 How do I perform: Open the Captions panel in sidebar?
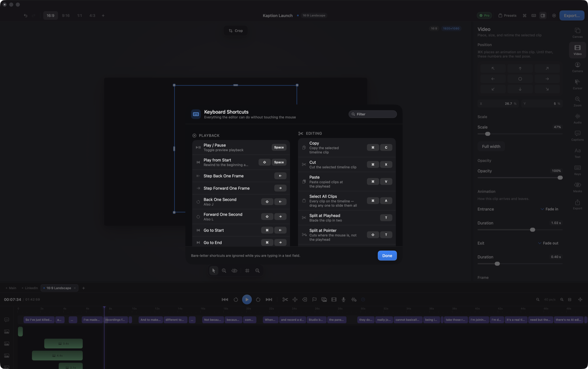pyautogui.click(x=577, y=136)
